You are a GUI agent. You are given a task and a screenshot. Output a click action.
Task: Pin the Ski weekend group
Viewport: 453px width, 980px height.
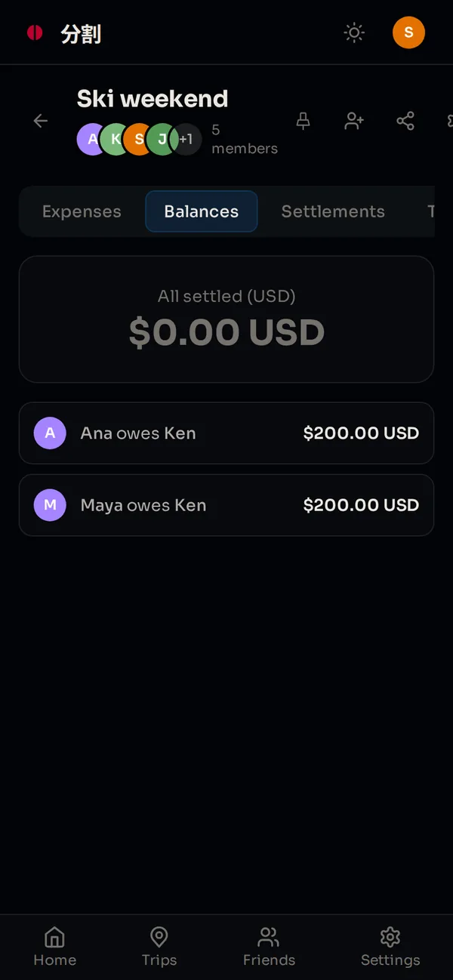[304, 121]
